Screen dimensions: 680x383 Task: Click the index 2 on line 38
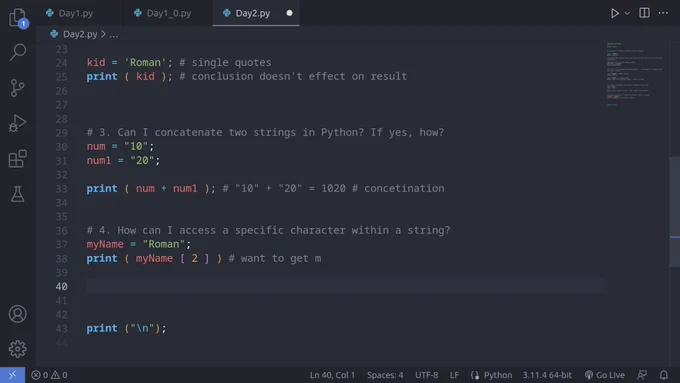194,259
